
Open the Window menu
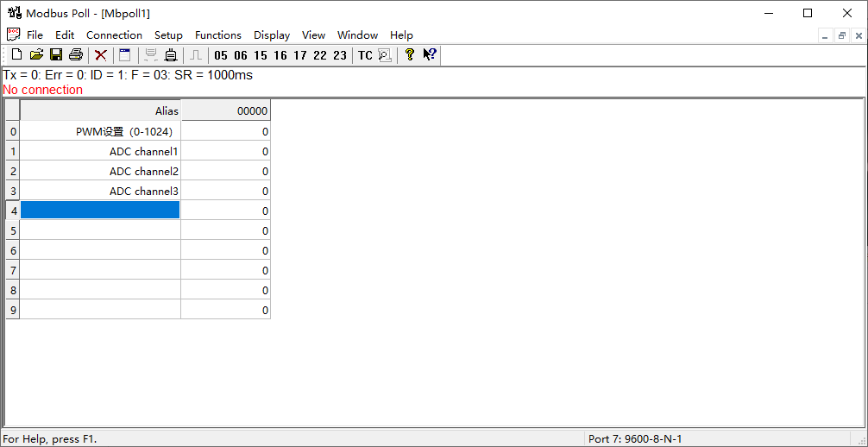tap(357, 35)
